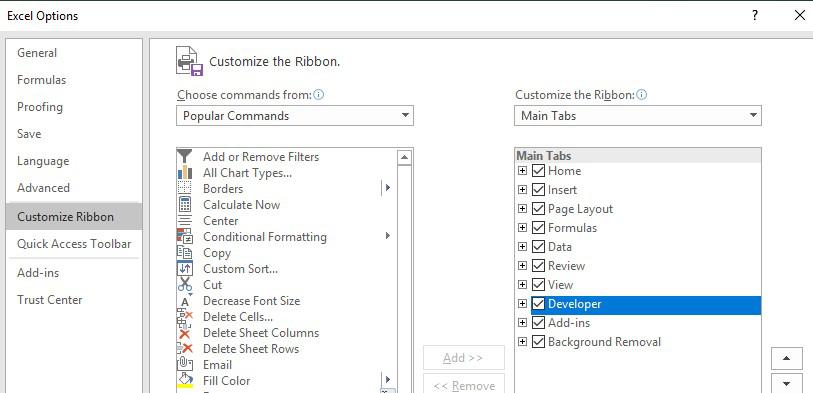Image resolution: width=813 pixels, height=393 pixels.
Task: Expand the Insert tab tree node
Action: click(522, 190)
